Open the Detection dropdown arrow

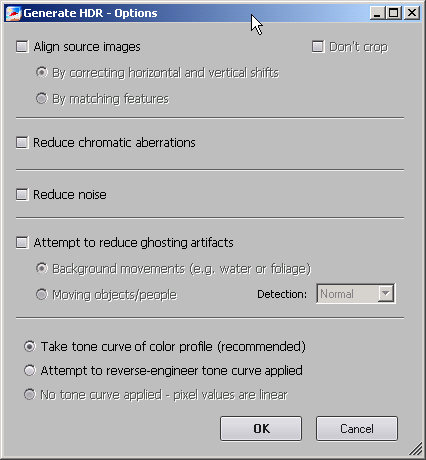[x=386, y=294]
